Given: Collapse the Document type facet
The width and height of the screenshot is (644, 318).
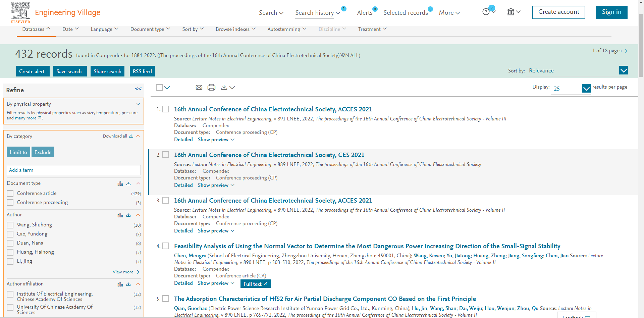Looking at the screenshot, I should point(138,183).
